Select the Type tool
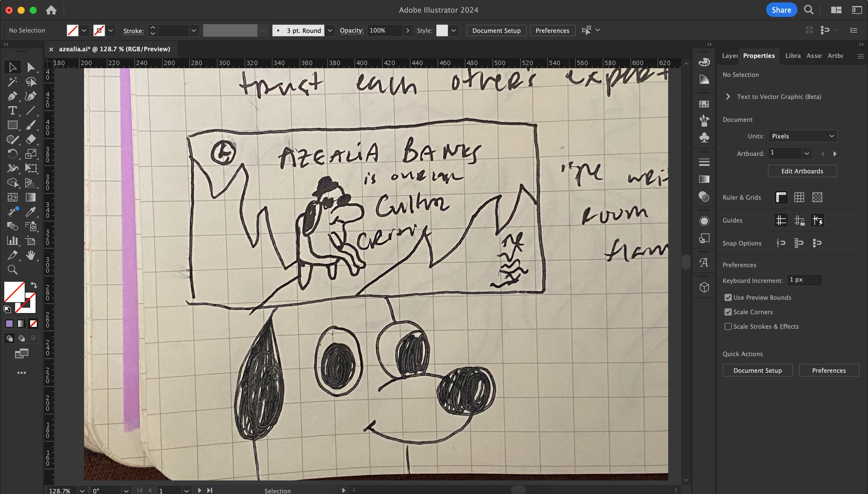The height and width of the screenshot is (494, 868). click(x=12, y=111)
